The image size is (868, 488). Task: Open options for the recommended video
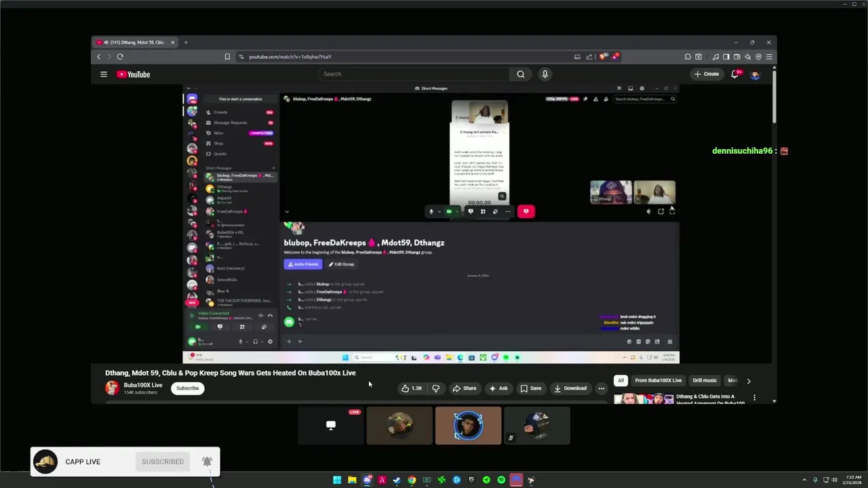click(754, 398)
